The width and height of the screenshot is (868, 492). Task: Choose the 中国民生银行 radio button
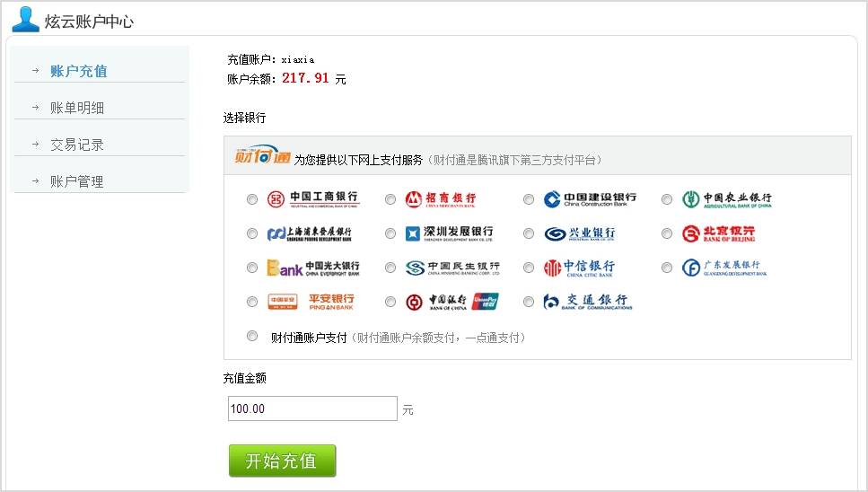click(390, 268)
